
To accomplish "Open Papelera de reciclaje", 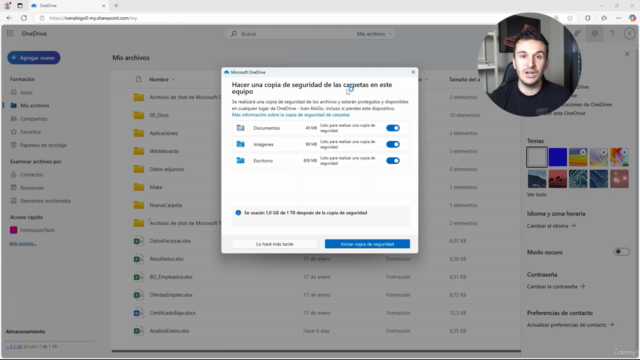I will pos(43,145).
